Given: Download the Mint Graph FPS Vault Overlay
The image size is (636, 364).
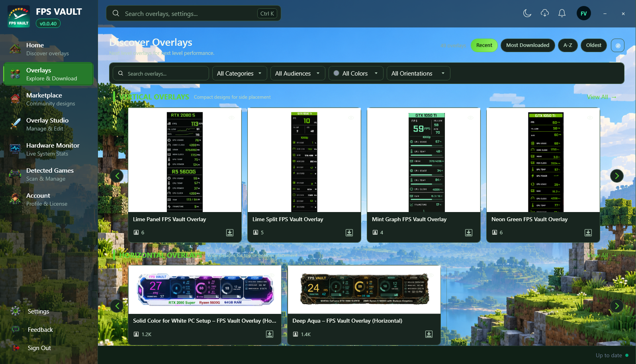Looking at the screenshot, I should (469, 233).
